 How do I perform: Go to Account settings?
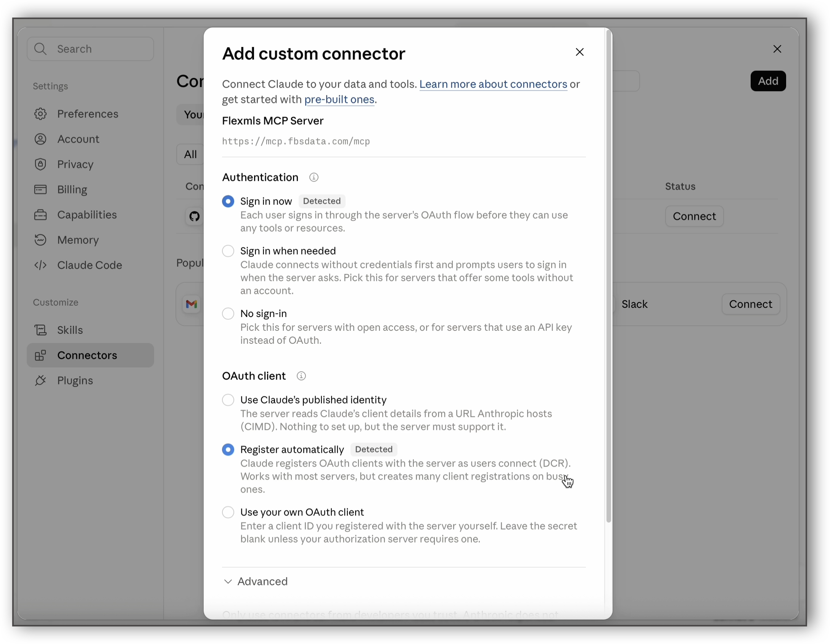90,139
